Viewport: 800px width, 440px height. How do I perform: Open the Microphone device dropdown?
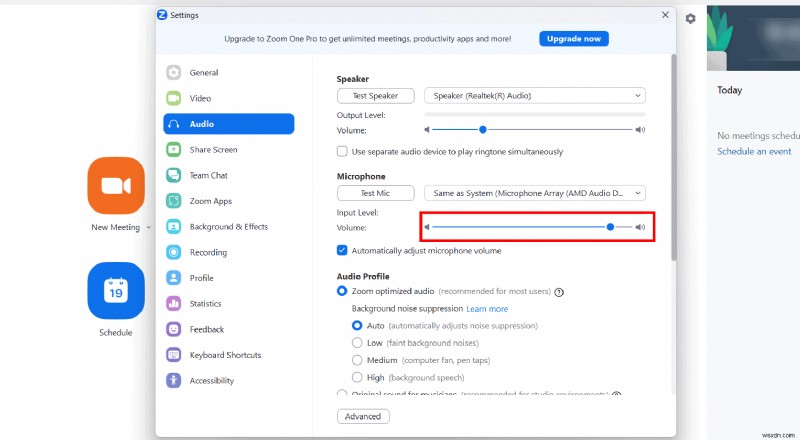coord(535,193)
